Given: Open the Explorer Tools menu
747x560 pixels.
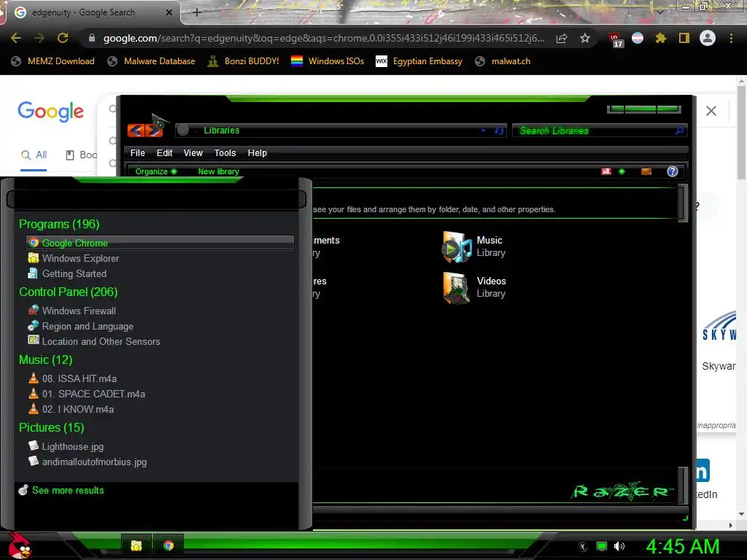Looking at the screenshot, I should click(225, 153).
